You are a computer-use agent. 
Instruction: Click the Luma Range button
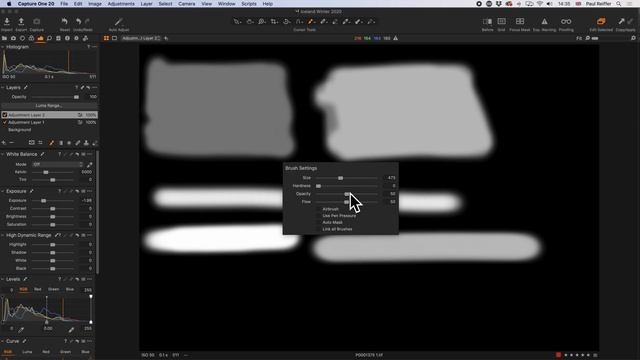coord(49,106)
